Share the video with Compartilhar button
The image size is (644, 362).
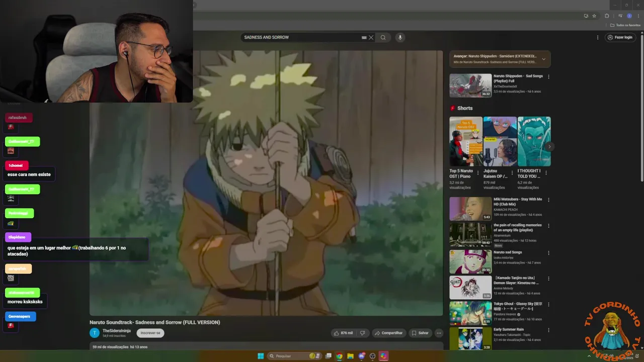pyautogui.click(x=389, y=333)
